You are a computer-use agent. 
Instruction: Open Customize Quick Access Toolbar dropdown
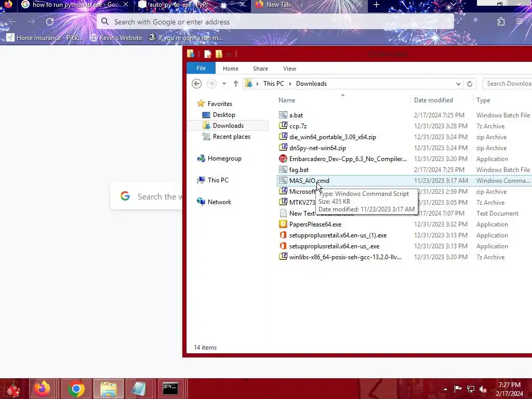tap(229, 54)
